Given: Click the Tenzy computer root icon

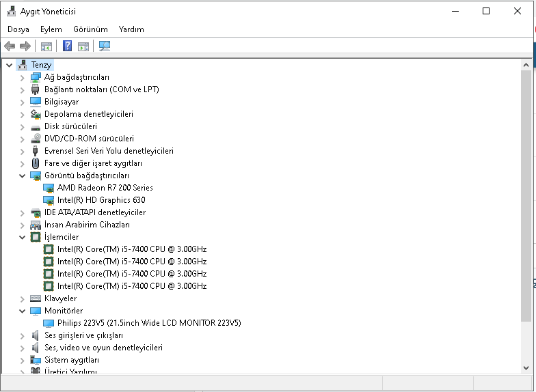Looking at the screenshot, I should coord(23,64).
